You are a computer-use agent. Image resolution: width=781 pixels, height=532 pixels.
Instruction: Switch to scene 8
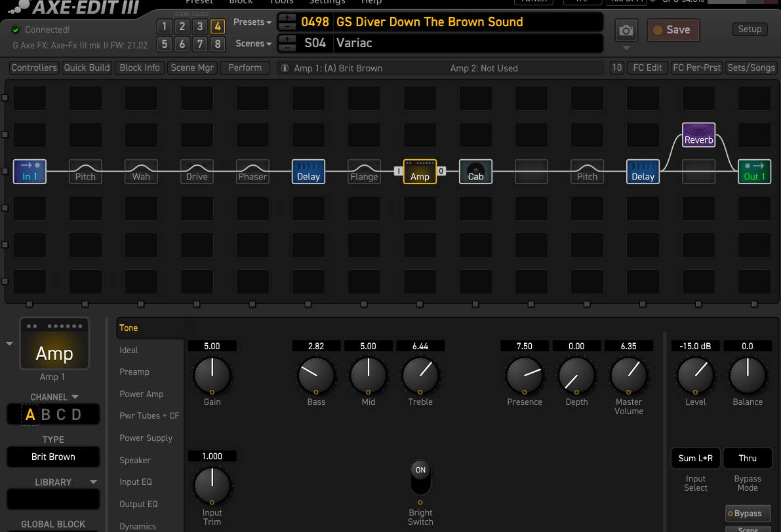(x=218, y=45)
